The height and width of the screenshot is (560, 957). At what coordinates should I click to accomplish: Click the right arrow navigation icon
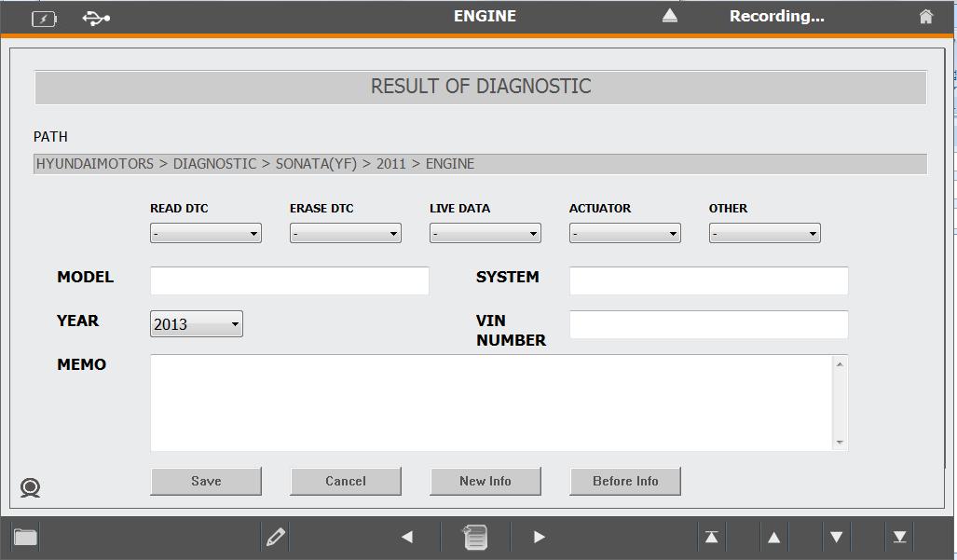[x=539, y=537]
